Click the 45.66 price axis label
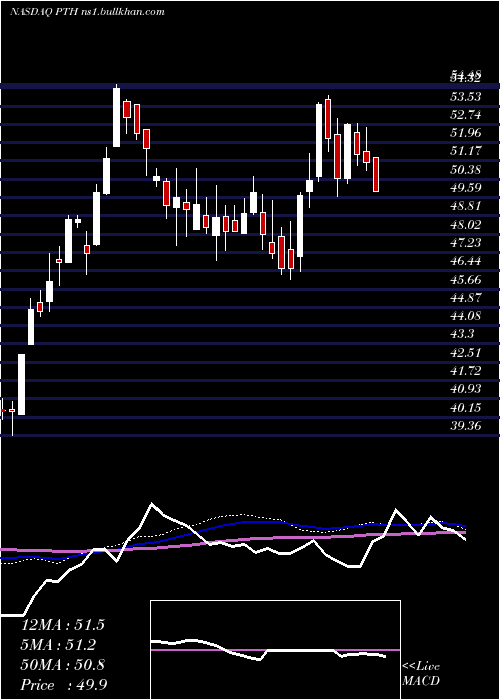 (466, 279)
